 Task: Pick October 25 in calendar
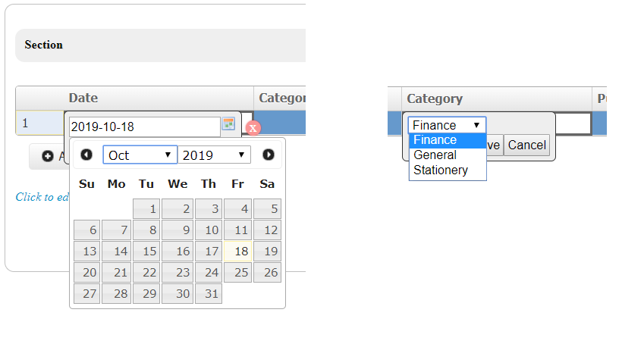click(238, 273)
